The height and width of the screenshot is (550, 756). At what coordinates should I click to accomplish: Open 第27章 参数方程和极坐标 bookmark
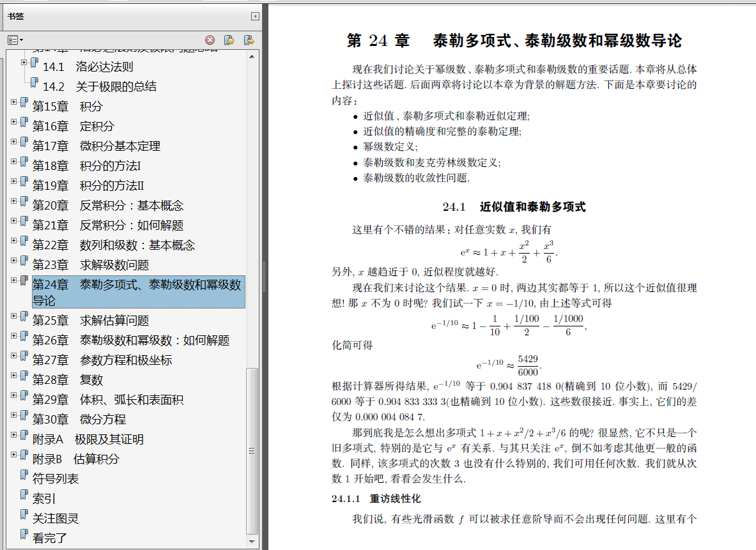102,360
